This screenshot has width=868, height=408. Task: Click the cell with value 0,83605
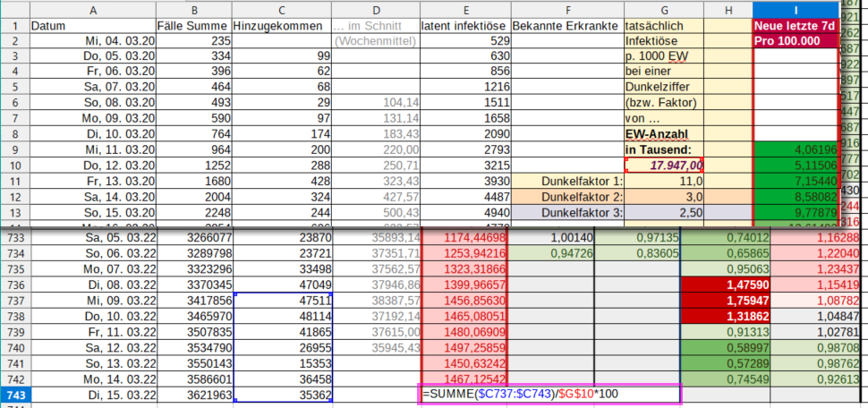coord(637,254)
